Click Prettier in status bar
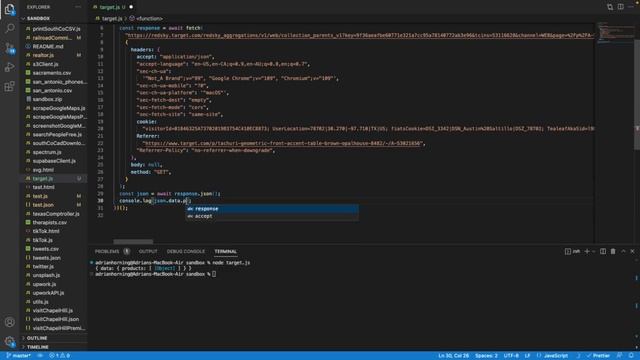This screenshot has width=640, height=360. tap(598, 356)
